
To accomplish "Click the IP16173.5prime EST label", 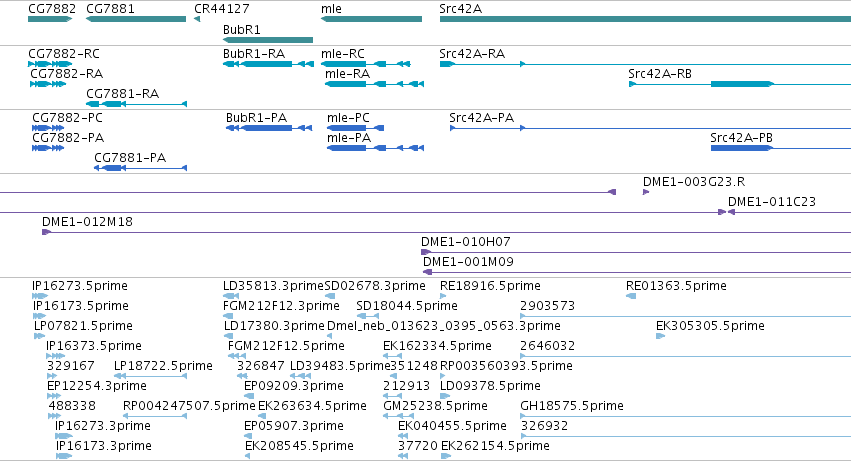I will click(81, 306).
